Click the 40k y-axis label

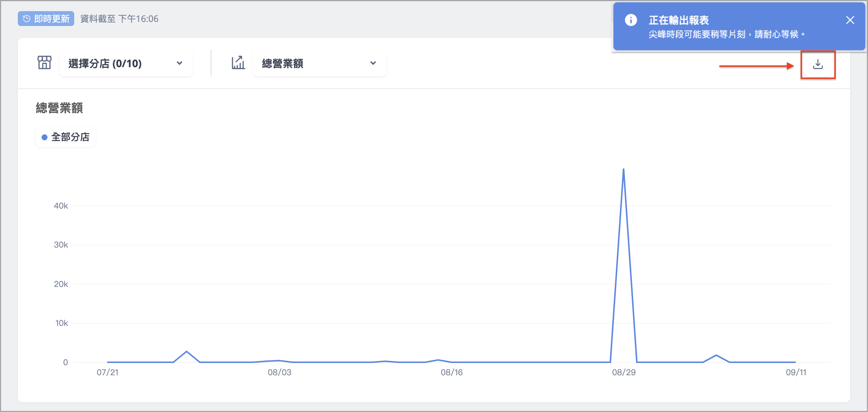61,206
